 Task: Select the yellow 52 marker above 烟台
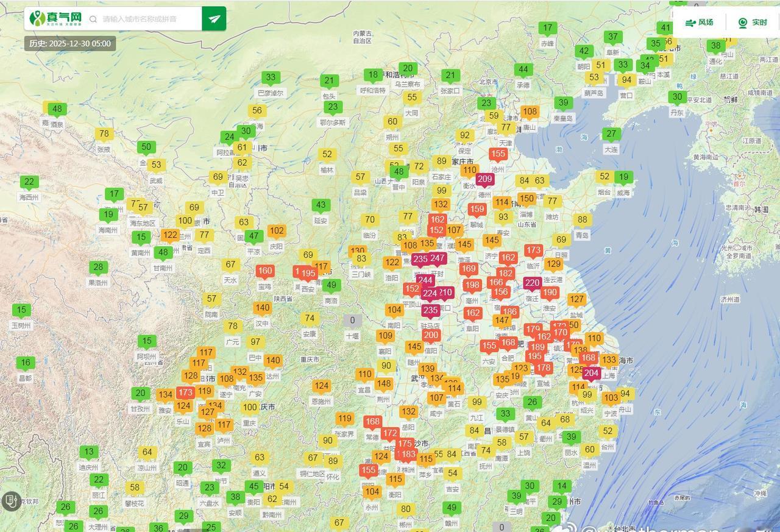[604, 177]
